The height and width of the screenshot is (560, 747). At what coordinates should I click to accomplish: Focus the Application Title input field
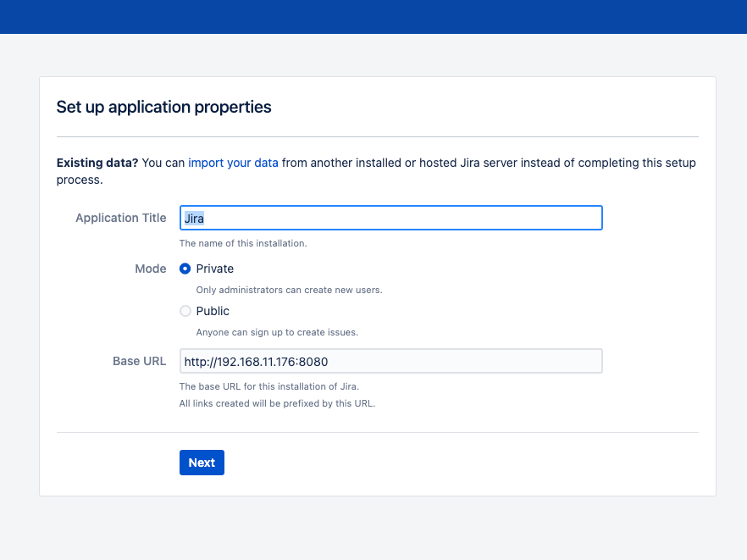click(x=391, y=218)
